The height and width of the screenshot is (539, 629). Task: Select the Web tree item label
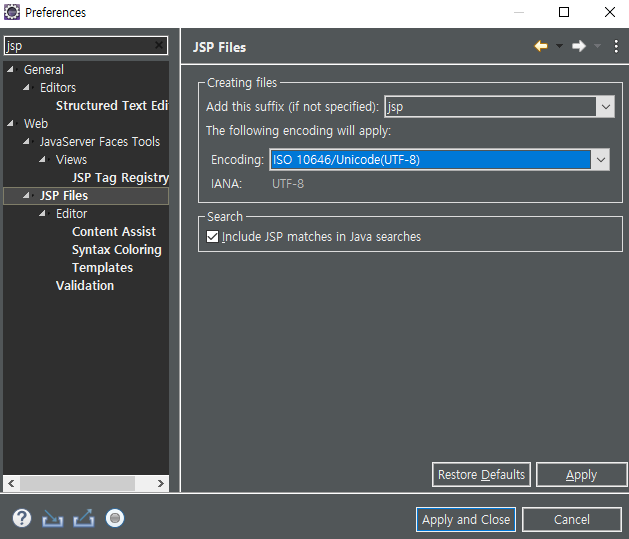click(36, 124)
